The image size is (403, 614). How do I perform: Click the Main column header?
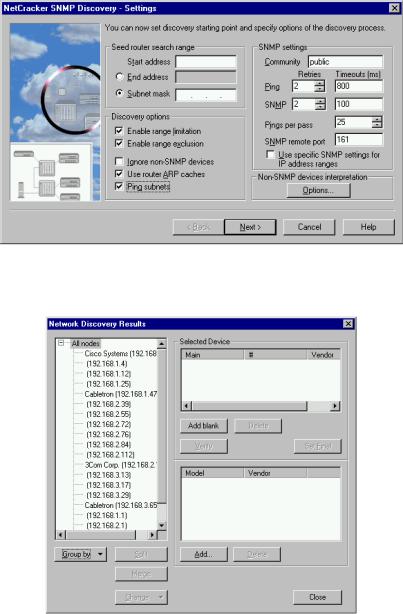tap(213, 355)
